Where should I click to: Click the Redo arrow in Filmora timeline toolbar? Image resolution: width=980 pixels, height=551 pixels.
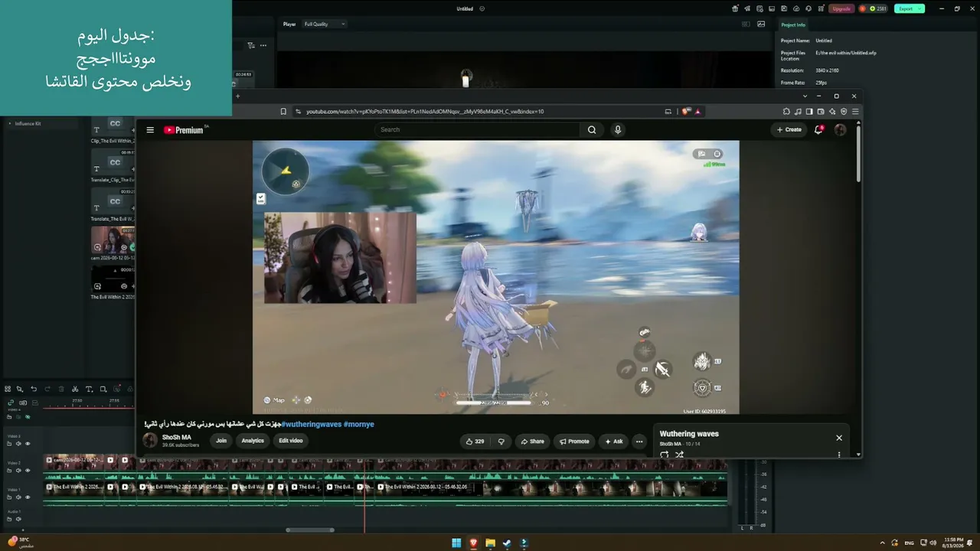pos(47,389)
